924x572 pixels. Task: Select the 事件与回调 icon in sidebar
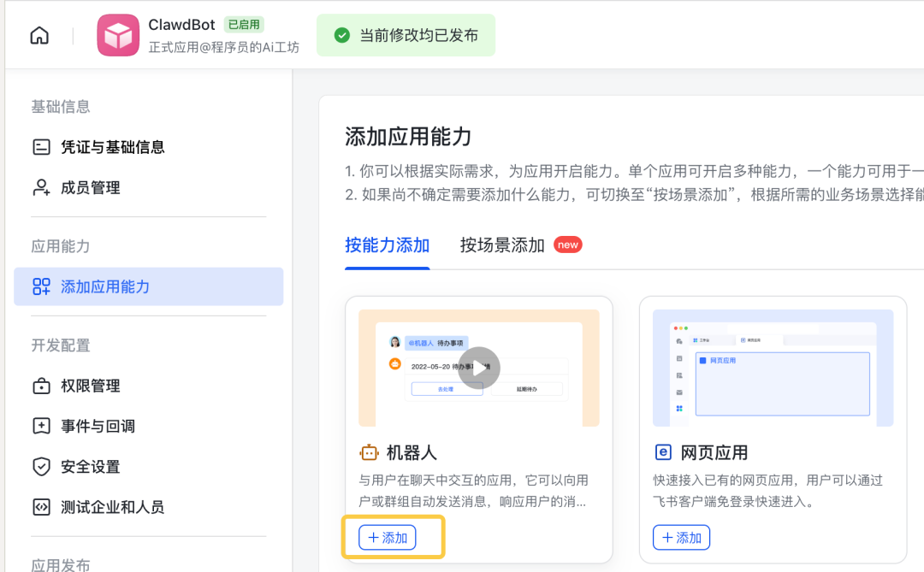click(41, 426)
